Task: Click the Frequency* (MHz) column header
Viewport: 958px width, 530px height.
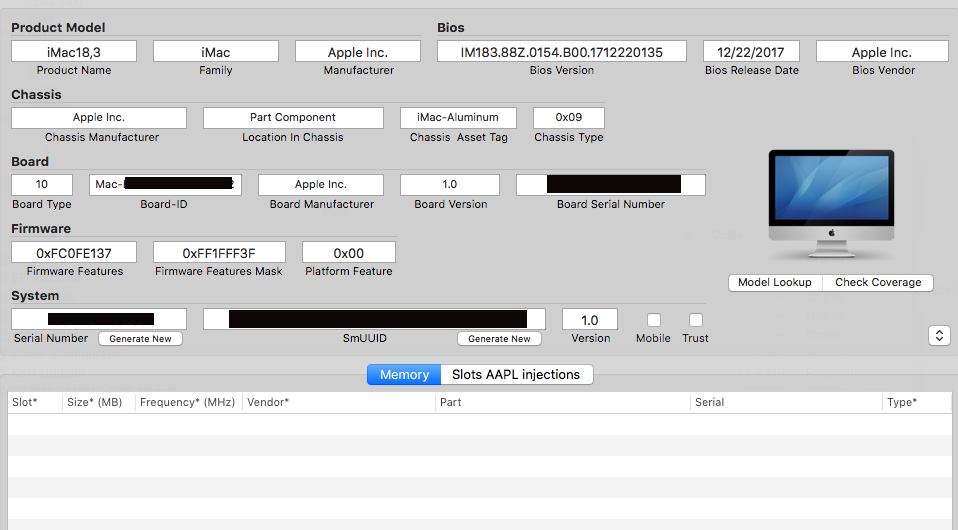Action: click(188, 402)
